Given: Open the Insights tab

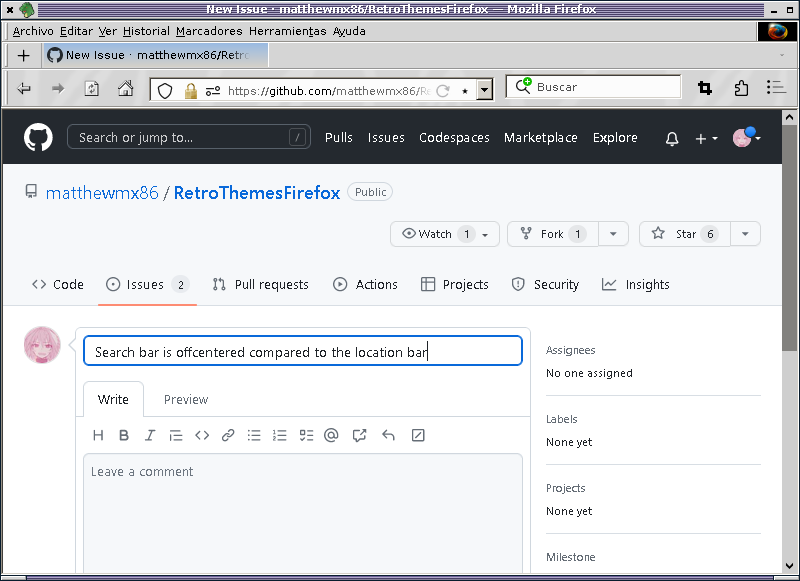Looking at the screenshot, I should (x=636, y=285).
